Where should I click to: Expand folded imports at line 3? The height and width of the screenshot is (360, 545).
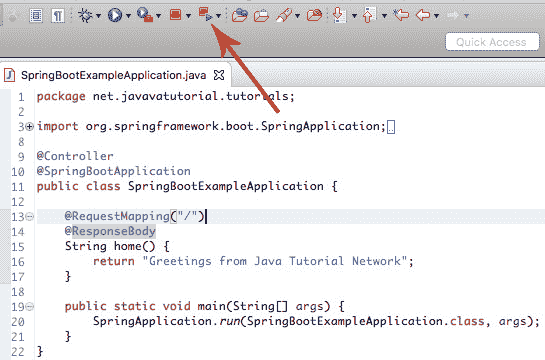[30, 126]
